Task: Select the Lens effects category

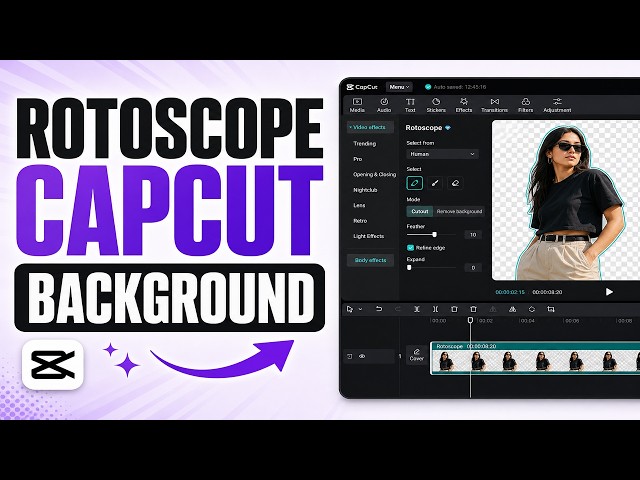Action: tap(359, 205)
